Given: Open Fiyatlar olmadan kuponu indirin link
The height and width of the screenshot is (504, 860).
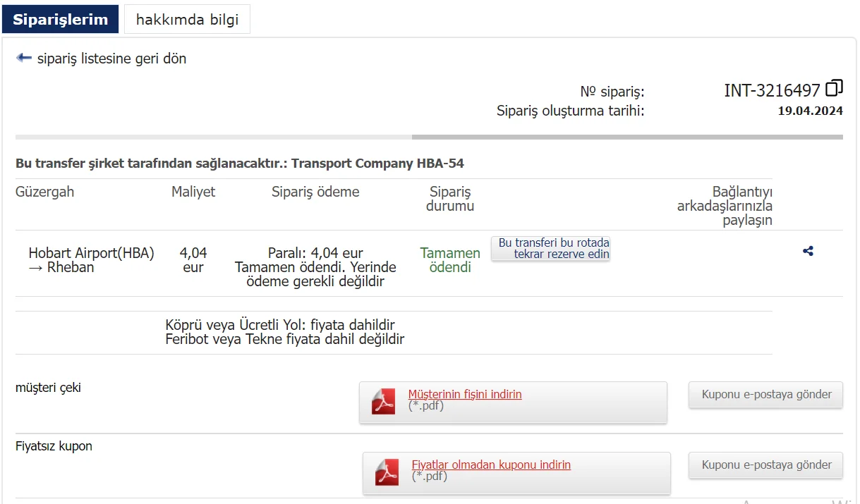Looking at the screenshot, I should (x=491, y=465).
